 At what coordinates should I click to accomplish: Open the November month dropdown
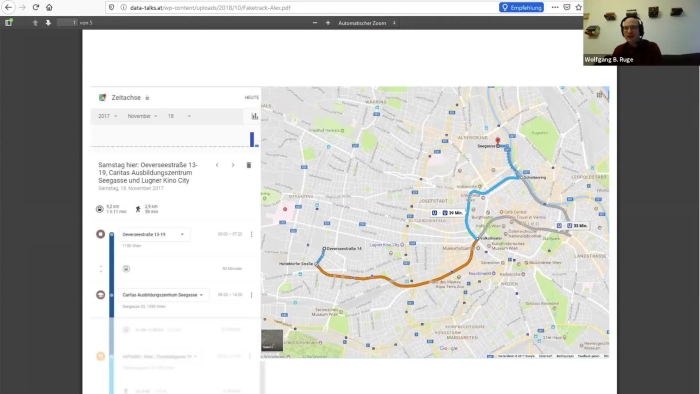click(x=142, y=116)
